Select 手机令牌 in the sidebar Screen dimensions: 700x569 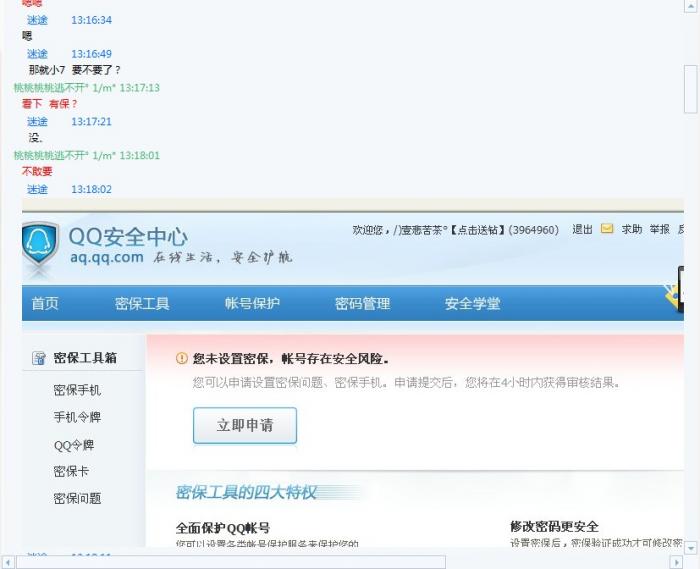pos(77,417)
